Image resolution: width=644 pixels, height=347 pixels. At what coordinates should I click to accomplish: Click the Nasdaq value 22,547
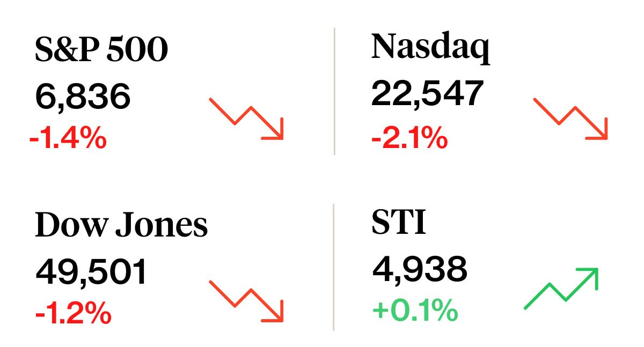(x=427, y=93)
